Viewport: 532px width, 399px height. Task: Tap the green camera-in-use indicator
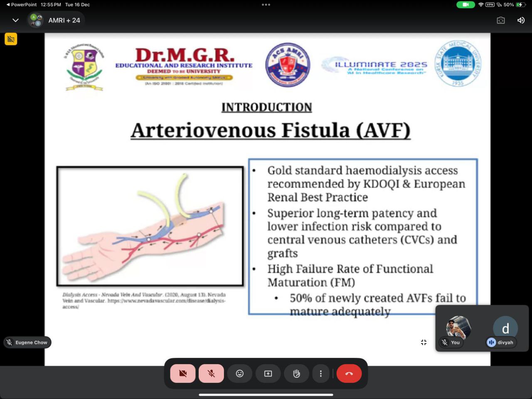[x=465, y=5]
